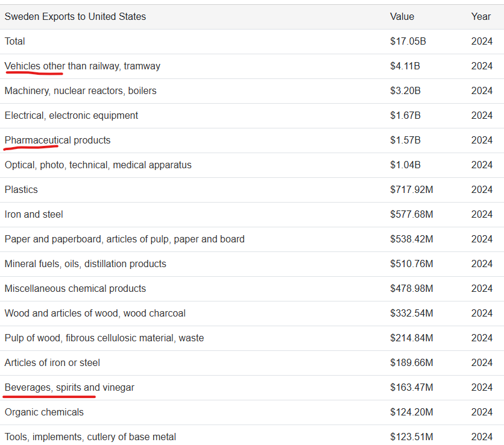
Task: Click 'Tools, implements, cutlery of base metal'
Action: point(90,437)
